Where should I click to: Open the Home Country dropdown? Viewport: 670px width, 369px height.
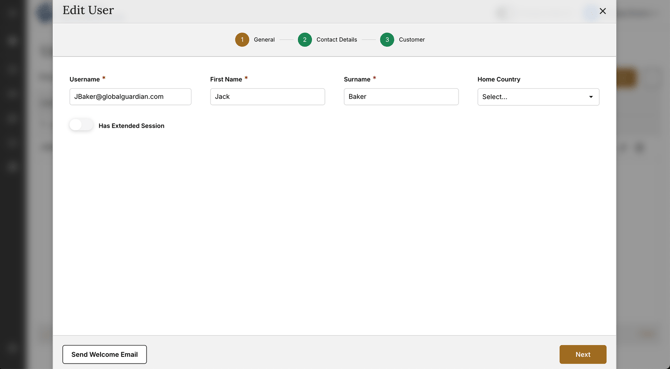click(538, 97)
